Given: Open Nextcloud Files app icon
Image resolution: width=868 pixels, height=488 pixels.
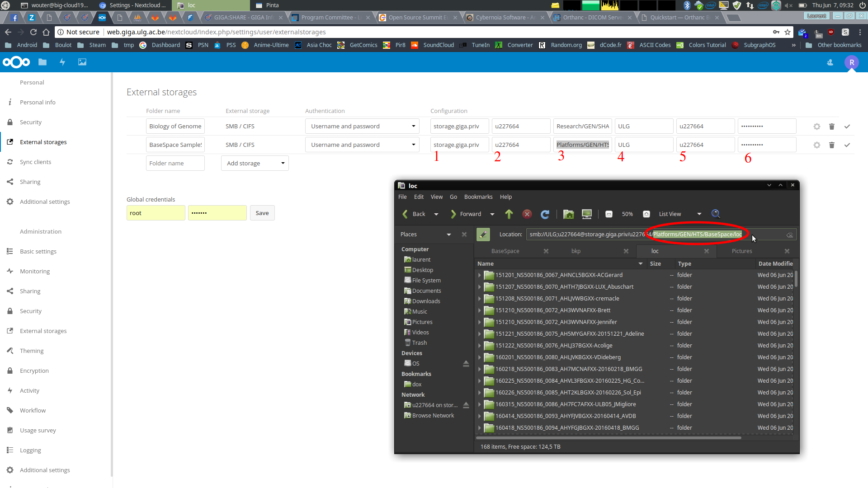Looking at the screenshot, I should (x=42, y=62).
